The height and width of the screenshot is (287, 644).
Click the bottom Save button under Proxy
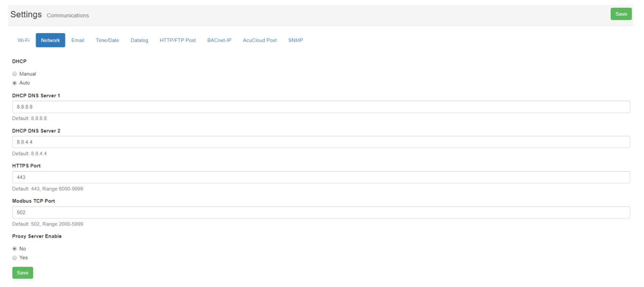pyautogui.click(x=23, y=273)
